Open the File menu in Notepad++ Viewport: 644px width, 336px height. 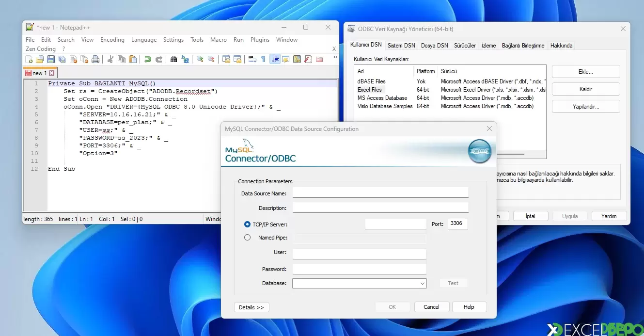30,40
